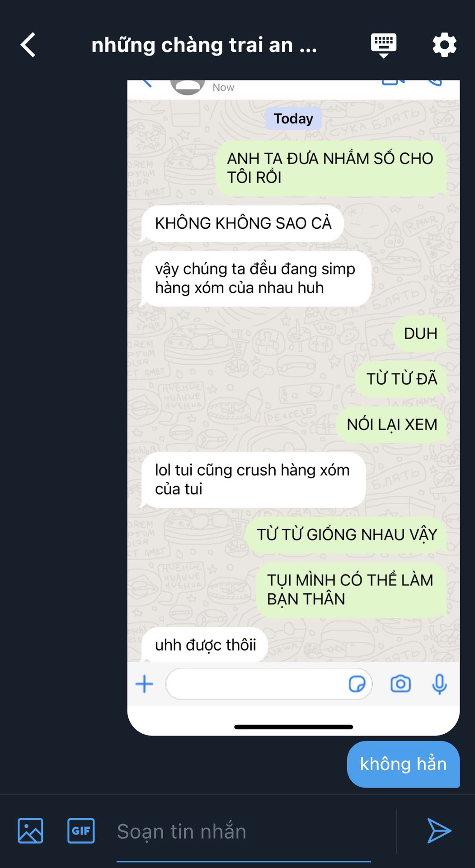
Task: Tap the microphone icon in screenshot
Action: tap(439, 684)
